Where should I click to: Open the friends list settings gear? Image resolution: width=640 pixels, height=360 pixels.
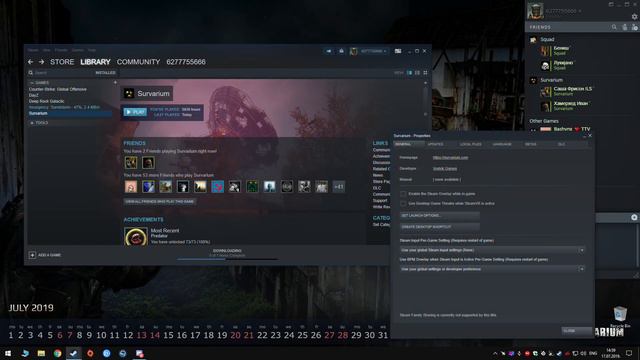click(634, 17)
